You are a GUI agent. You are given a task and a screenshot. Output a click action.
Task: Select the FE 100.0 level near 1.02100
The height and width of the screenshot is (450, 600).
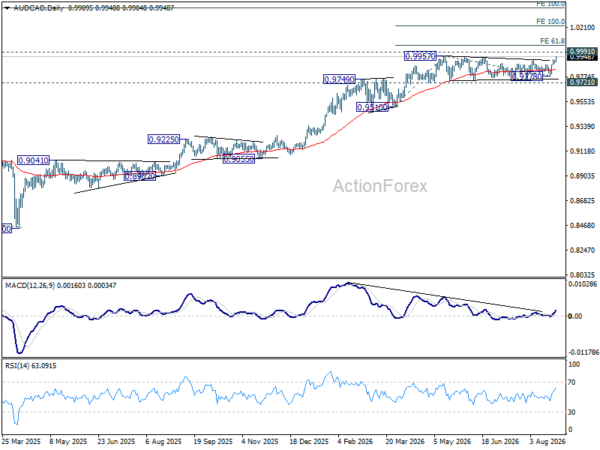tap(550, 21)
